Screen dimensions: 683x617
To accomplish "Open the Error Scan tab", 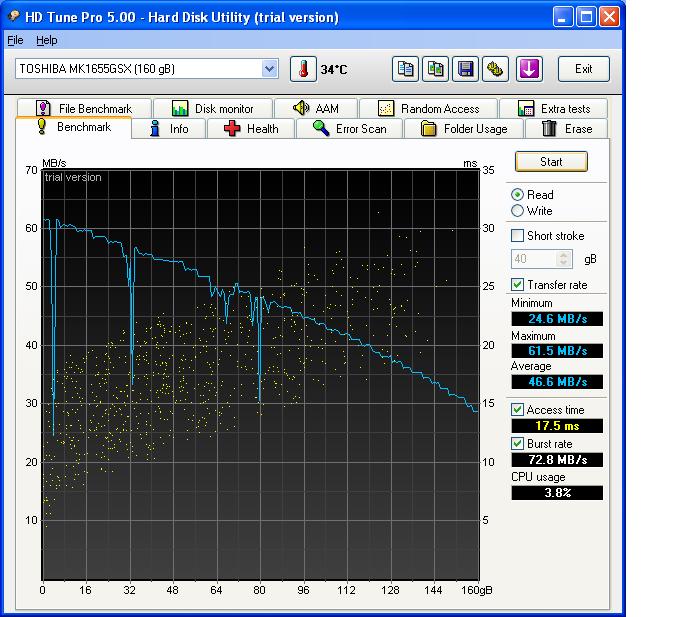I will click(x=349, y=129).
